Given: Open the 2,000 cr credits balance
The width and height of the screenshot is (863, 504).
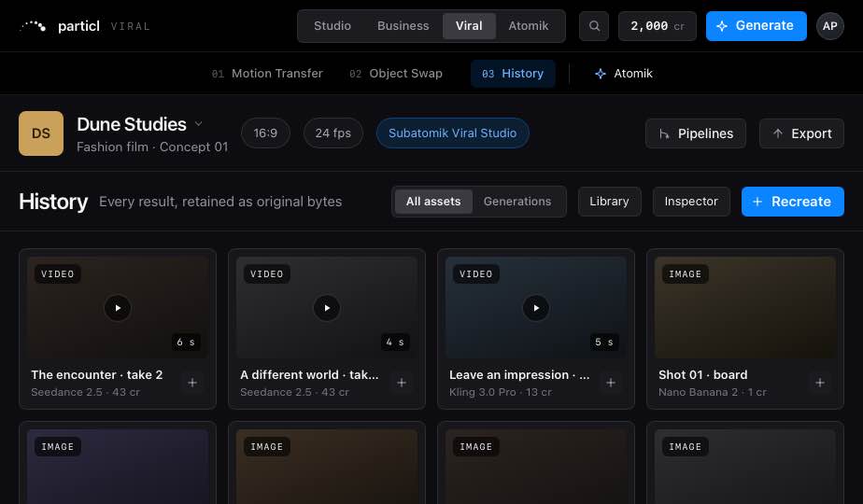Looking at the screenshot, I should 658,26.
